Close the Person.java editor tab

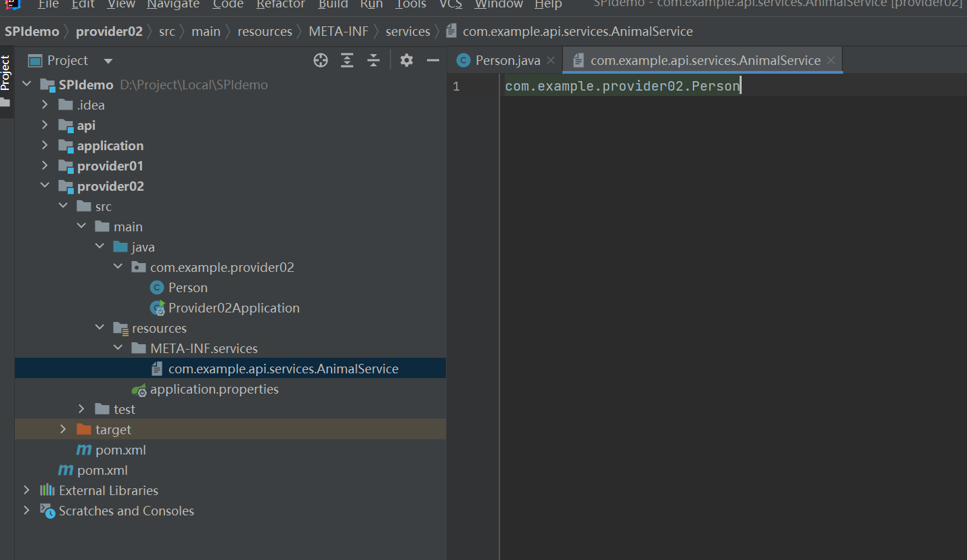click(x=551, y=60)
